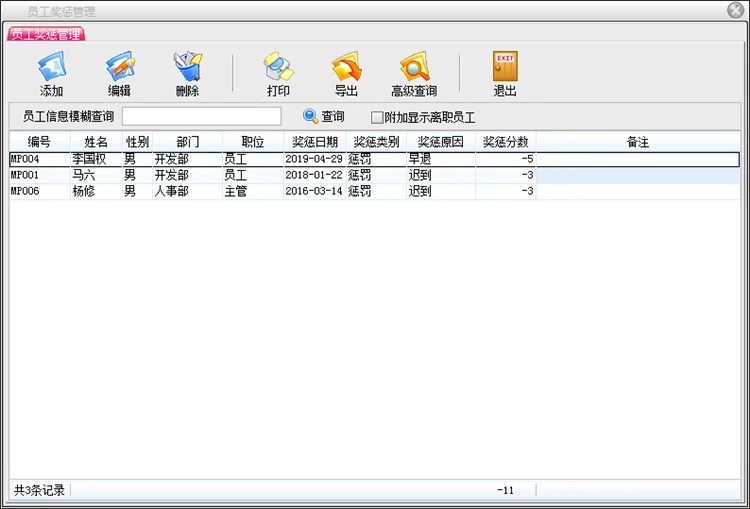Close the 员工奖惩管理 window
This screenshot has width=750, height=509.
coord(735,11)
